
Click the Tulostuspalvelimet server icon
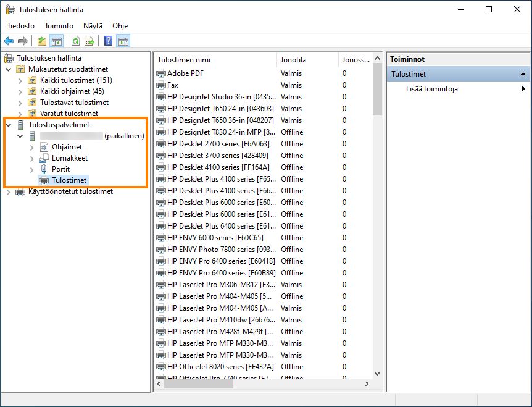tap(20, 125)
